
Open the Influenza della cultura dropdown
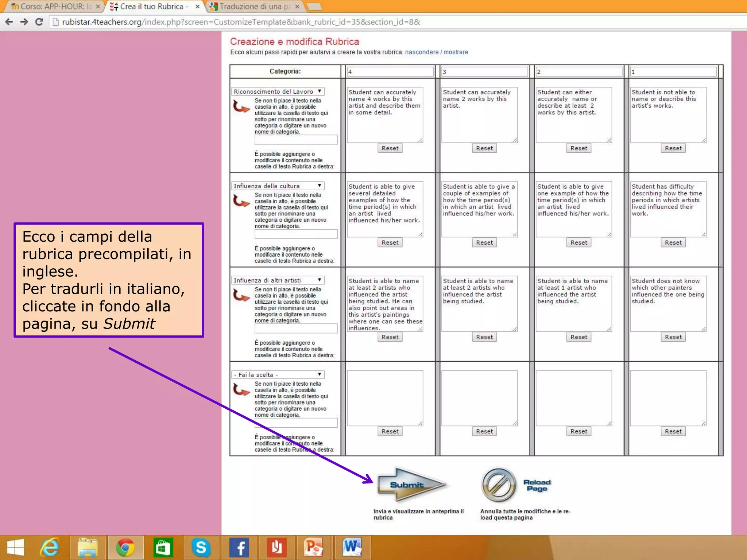coord(278,186)
